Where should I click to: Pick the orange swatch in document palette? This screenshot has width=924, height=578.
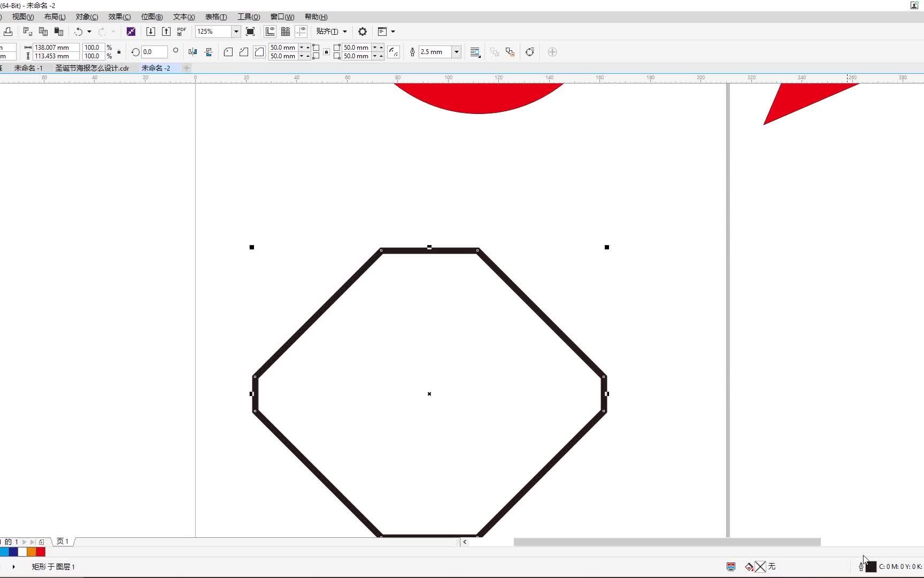point(32,552)
